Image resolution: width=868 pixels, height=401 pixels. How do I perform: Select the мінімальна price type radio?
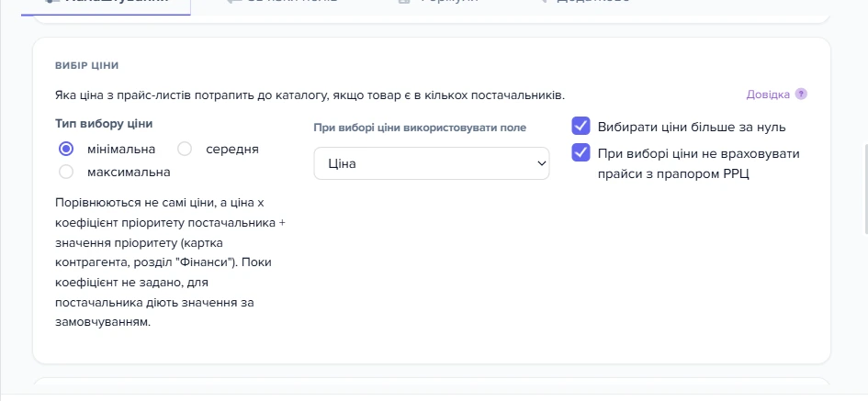click(66, 150)
